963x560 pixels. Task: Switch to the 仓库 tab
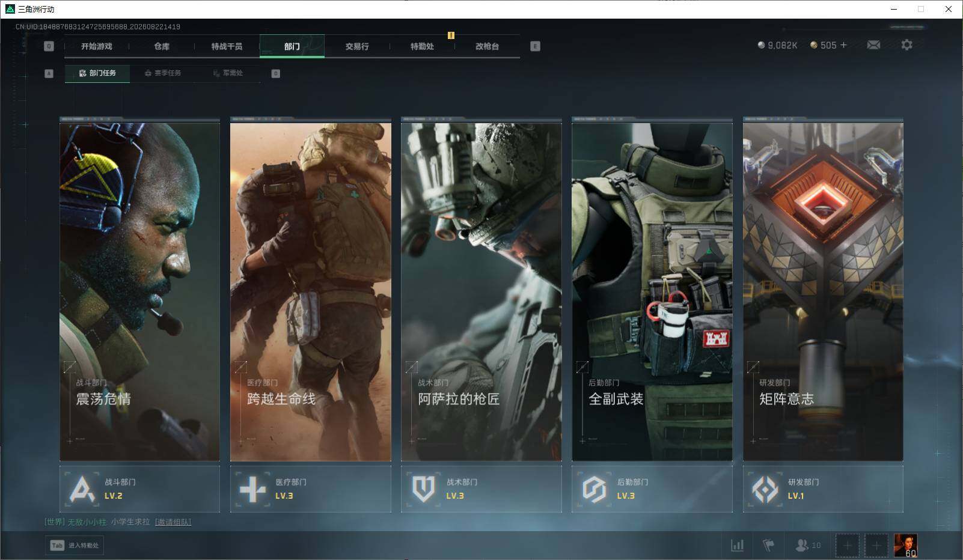coord(162,46)
